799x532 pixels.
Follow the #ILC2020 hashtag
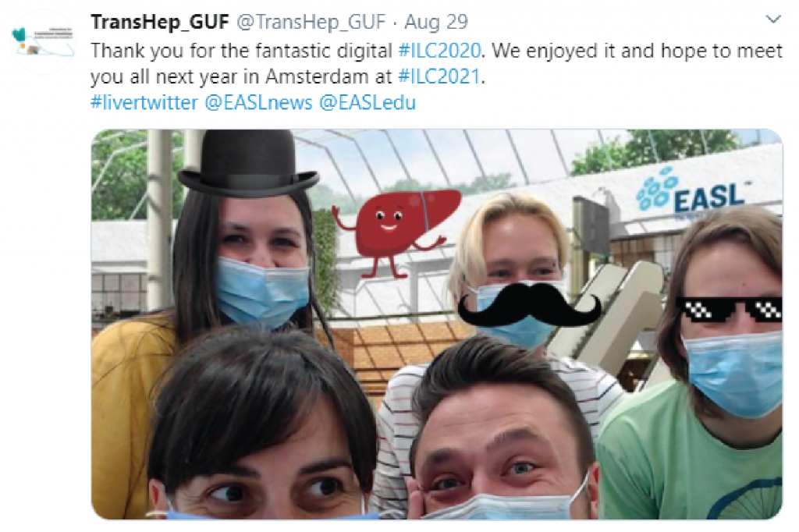439,51
